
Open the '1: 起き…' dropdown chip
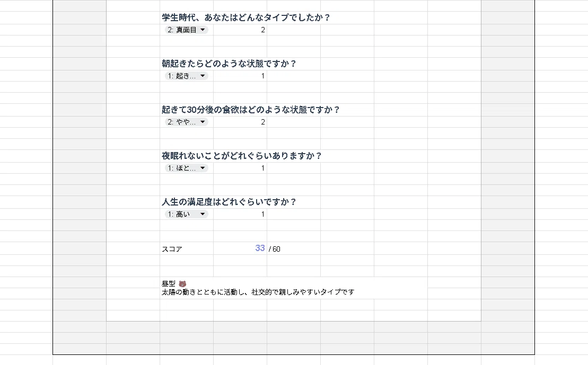[187, 76]
